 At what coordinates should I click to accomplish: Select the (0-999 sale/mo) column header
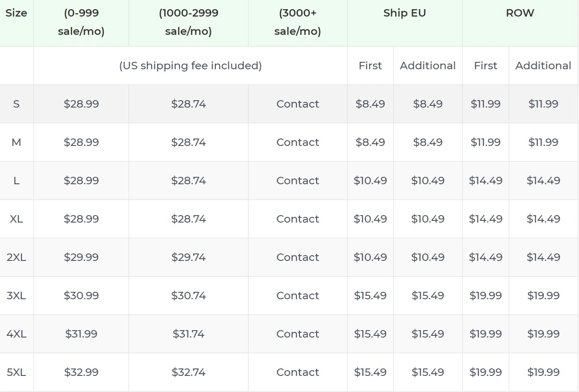click(x=81, y=22)
